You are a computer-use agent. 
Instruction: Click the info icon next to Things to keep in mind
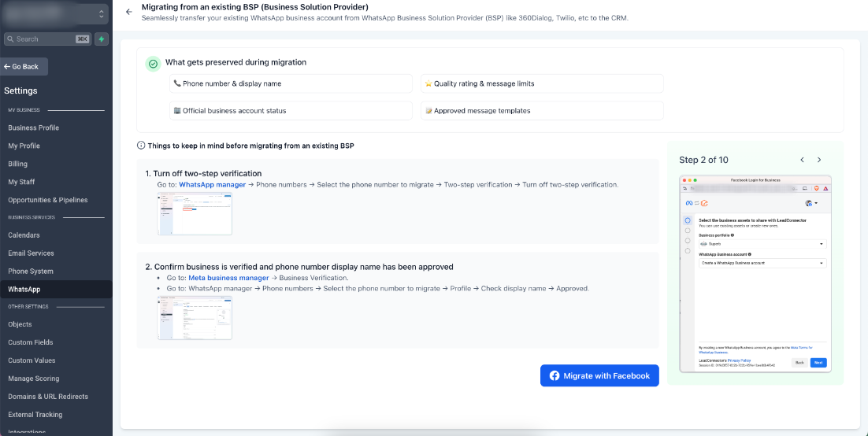141,146
